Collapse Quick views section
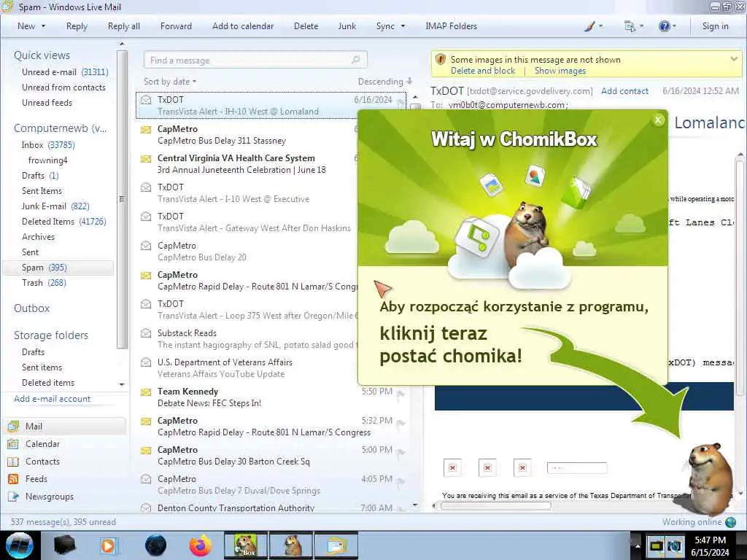Image resolution: width=747 pixels, height=560 pixels. [x=42, y=55]
